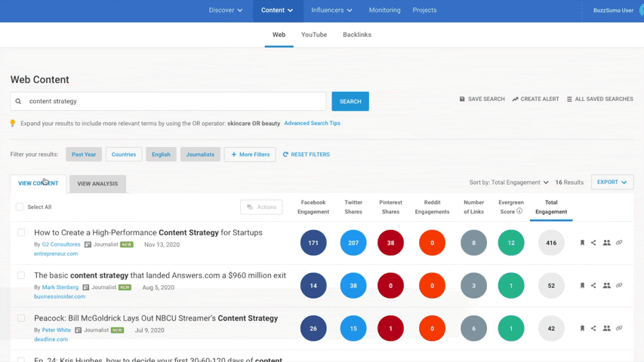644x362 pixels.
Task: Click the link icon in the first result row
Action: (619, 243)
